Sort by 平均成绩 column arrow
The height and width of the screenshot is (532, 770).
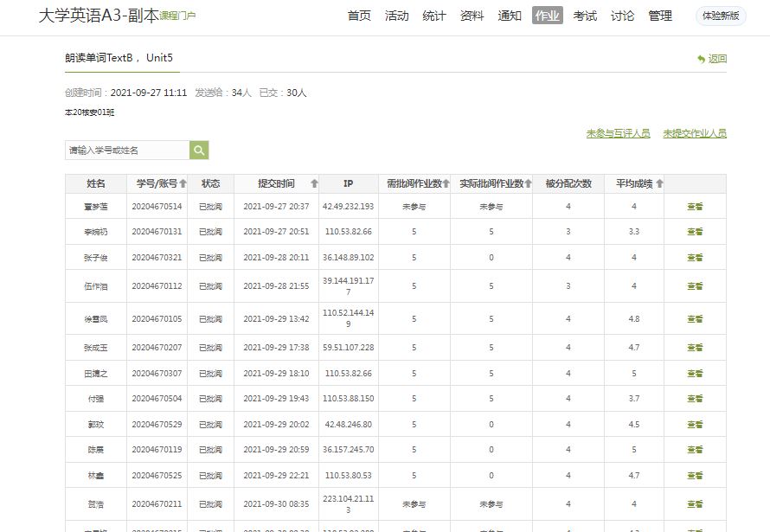click(x=659, y=183)
